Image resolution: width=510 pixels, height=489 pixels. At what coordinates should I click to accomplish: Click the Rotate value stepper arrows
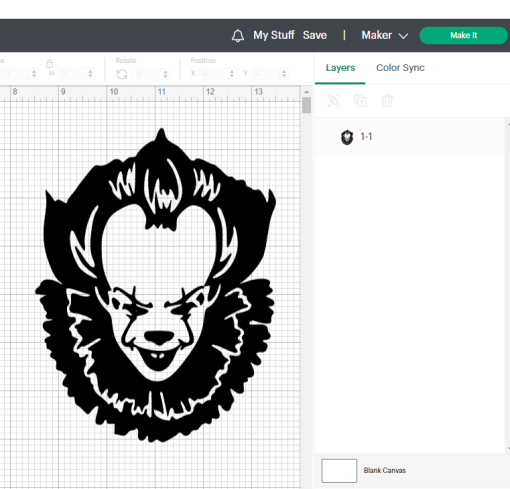pyautogui.click(x=165, y=74)
